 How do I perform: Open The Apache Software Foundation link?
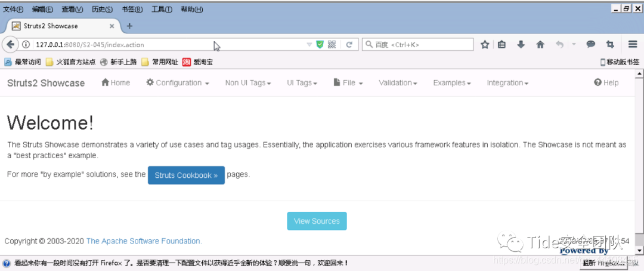tap(144, 241)
